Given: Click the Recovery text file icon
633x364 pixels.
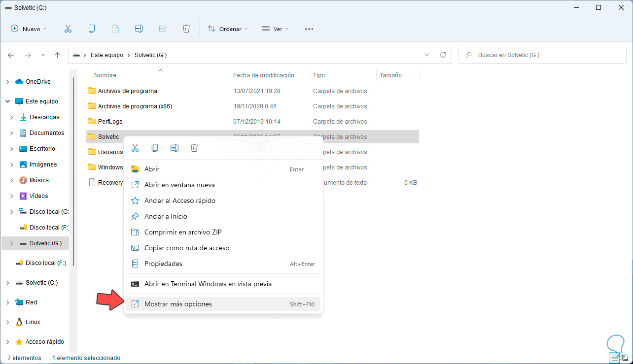Looking at the screenshot, I should tap(92, 182).
